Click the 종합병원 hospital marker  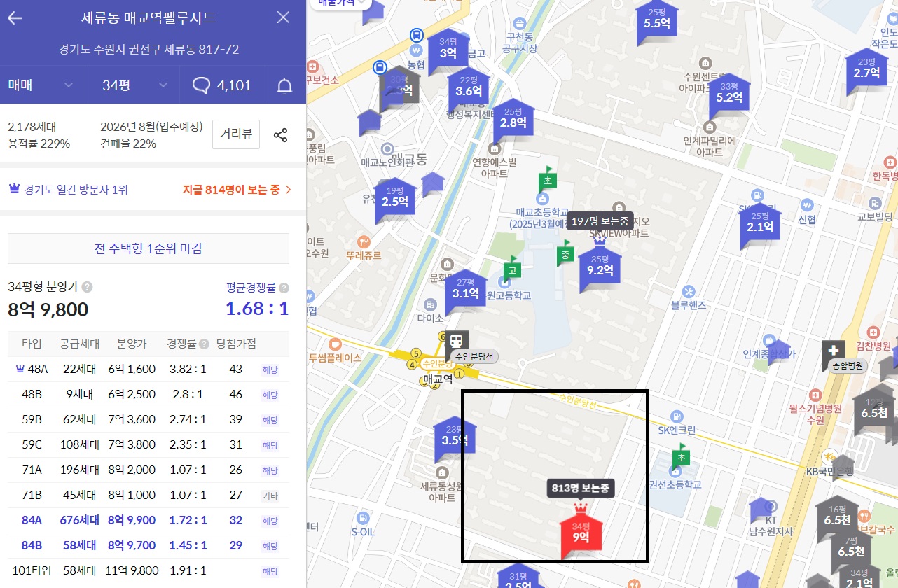(834, 350)
